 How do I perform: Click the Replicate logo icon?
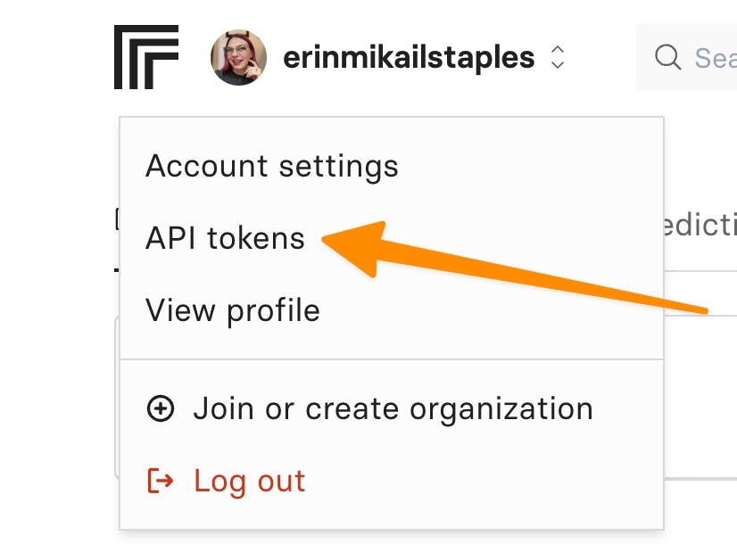point(146,57)
